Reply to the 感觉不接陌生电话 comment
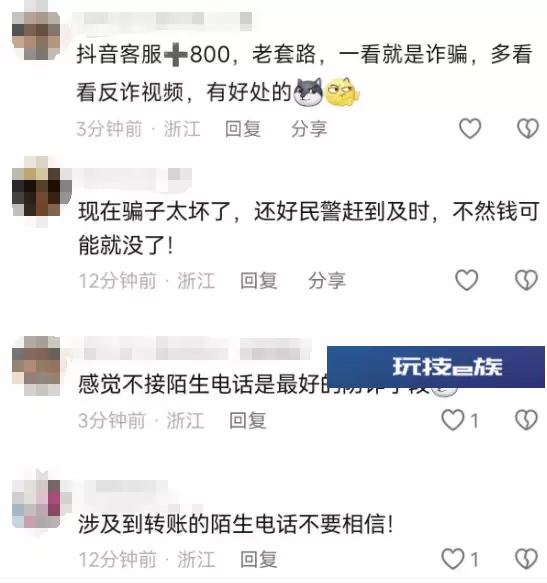Screen dimensions: 547x583 [x=248, y=421]
